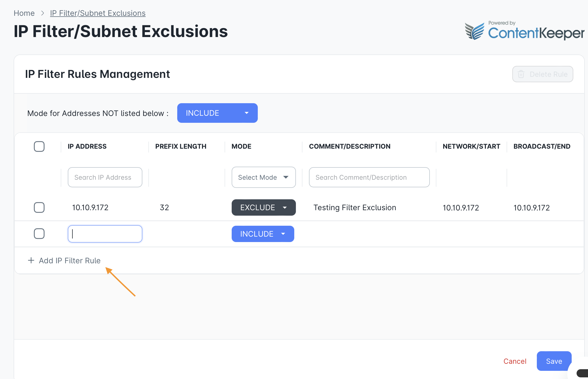Click the ContentKeeper logo
Screen dimensions: 588x379
click(525, 30)
